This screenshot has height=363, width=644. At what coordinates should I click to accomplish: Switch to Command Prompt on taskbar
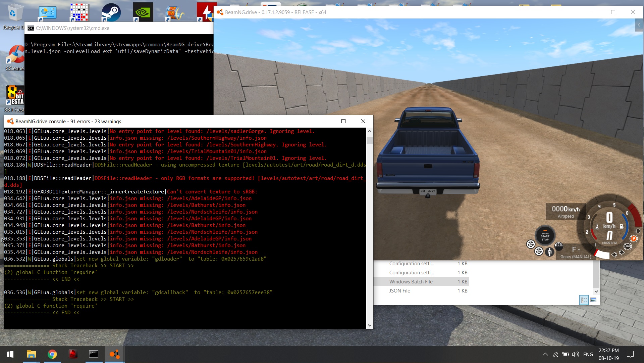[94, 354]
